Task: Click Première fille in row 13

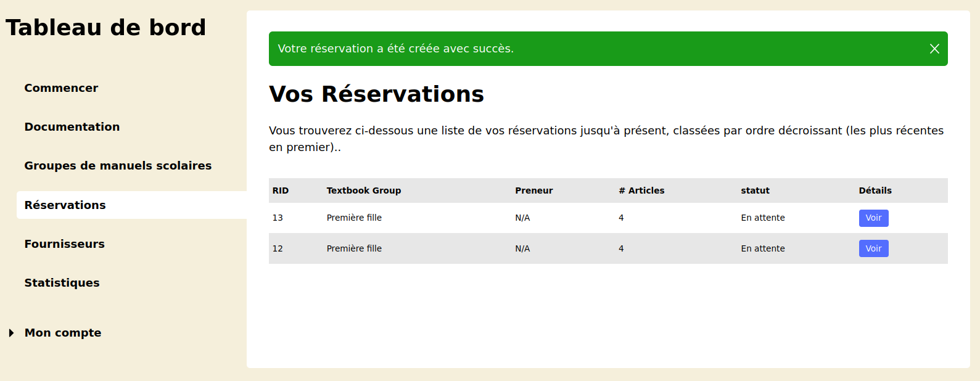Action: 354,218
